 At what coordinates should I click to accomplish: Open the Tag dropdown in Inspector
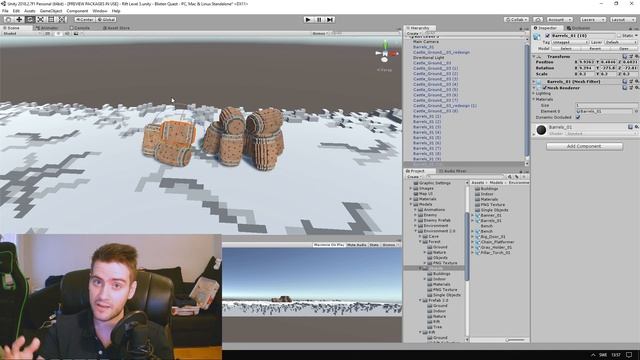(570, 42)
